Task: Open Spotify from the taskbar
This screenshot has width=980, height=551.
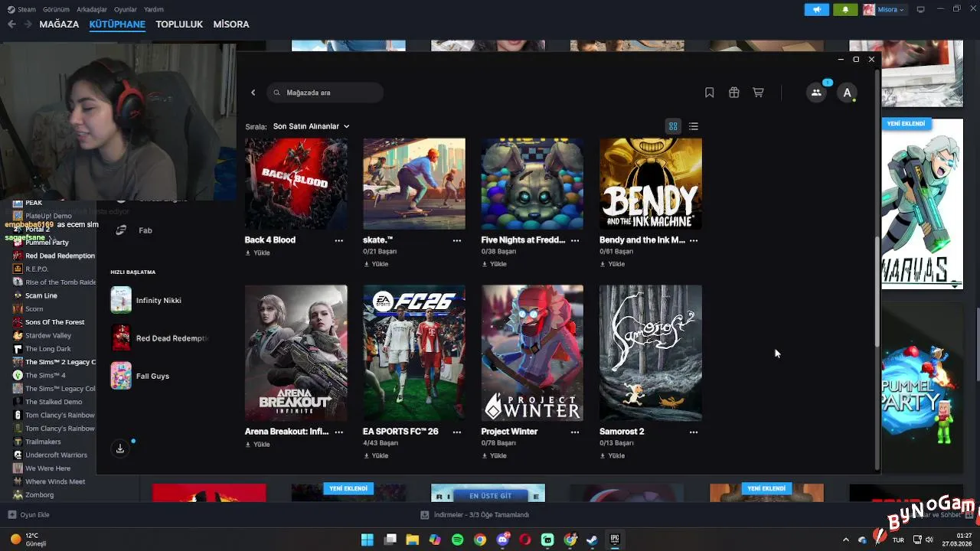Action: point(457,540)
